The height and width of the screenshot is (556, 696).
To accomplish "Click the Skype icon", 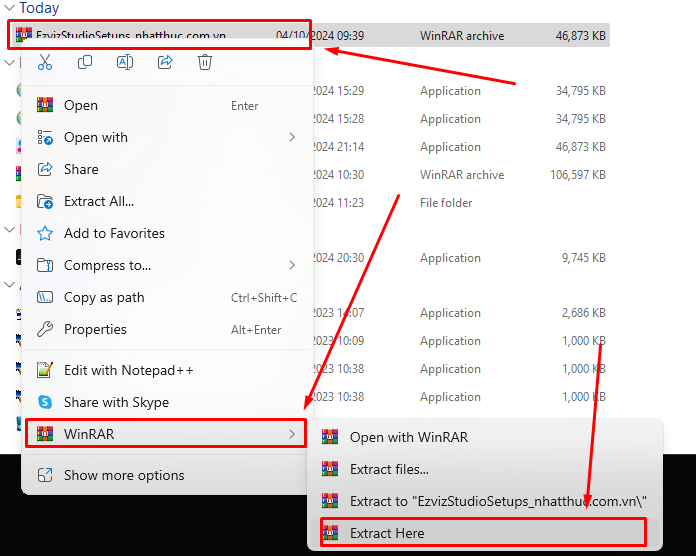I will (x=45, y=402).
